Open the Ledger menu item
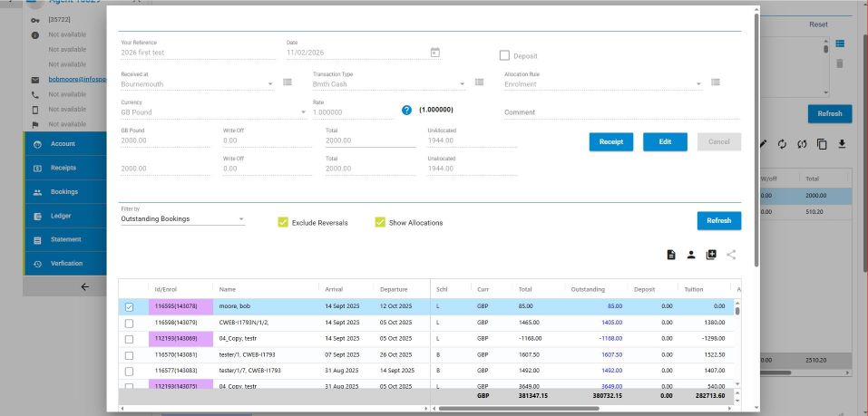 [64, 216]
